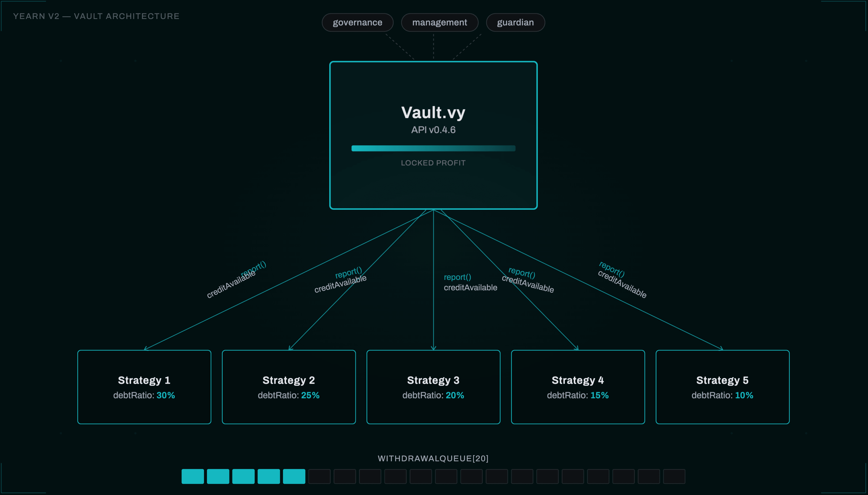Click the last empty withdrawal queue slot
The height and width of the screenshot is (495, 868).
pos(674,476)
